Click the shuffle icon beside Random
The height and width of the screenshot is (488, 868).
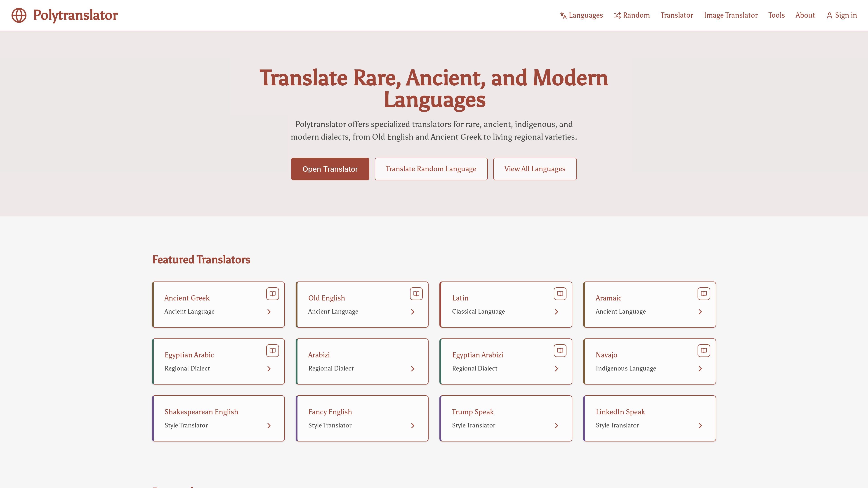(x=617, y=16)
